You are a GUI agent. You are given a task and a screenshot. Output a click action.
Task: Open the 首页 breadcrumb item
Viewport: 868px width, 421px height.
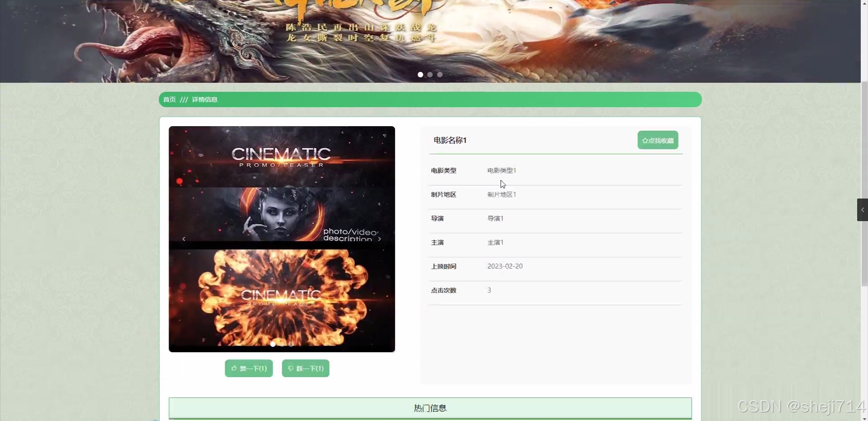169,99
